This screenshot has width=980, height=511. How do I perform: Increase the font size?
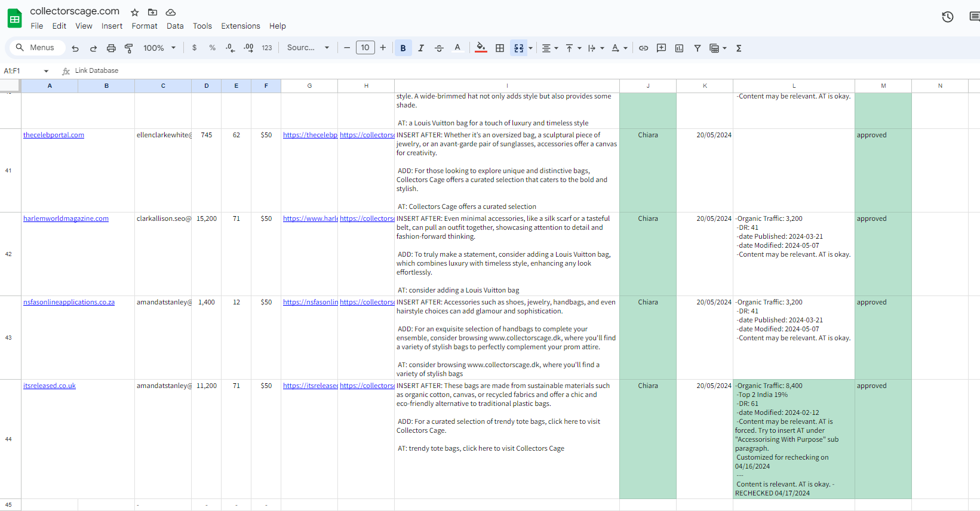coord(383,48)
